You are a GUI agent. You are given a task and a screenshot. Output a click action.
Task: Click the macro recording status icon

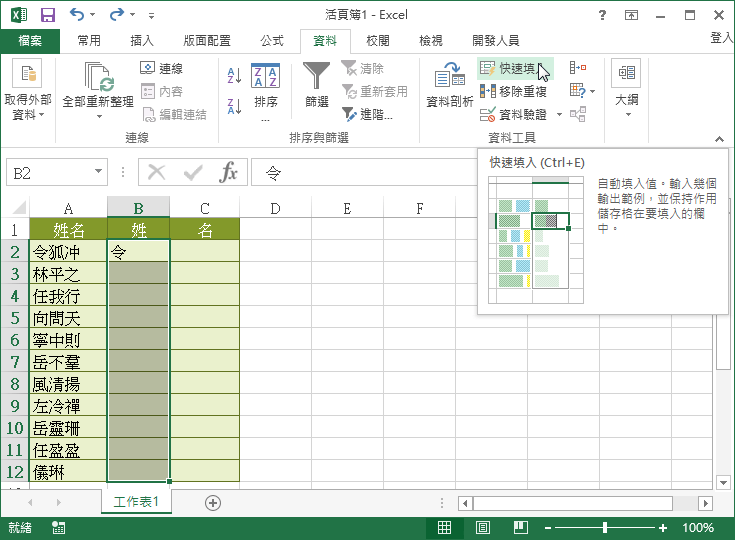(x=59, y=528)
